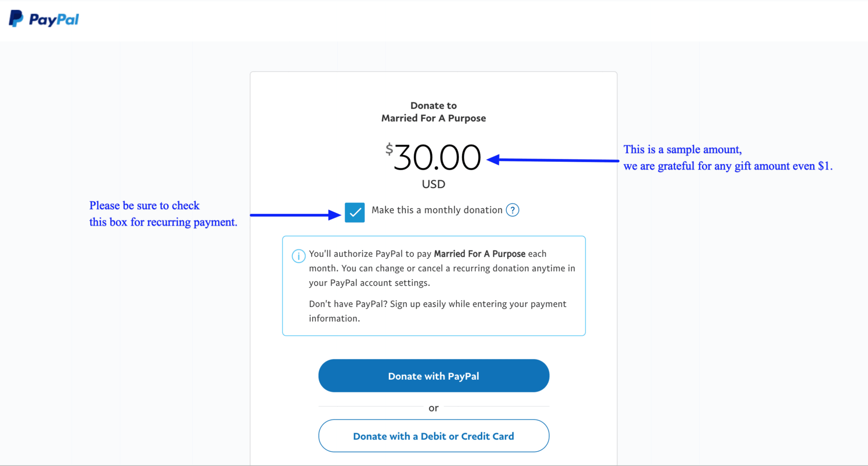Click the Don't have PayPal sign up text

pyautogui.click(x=438, y=311)
